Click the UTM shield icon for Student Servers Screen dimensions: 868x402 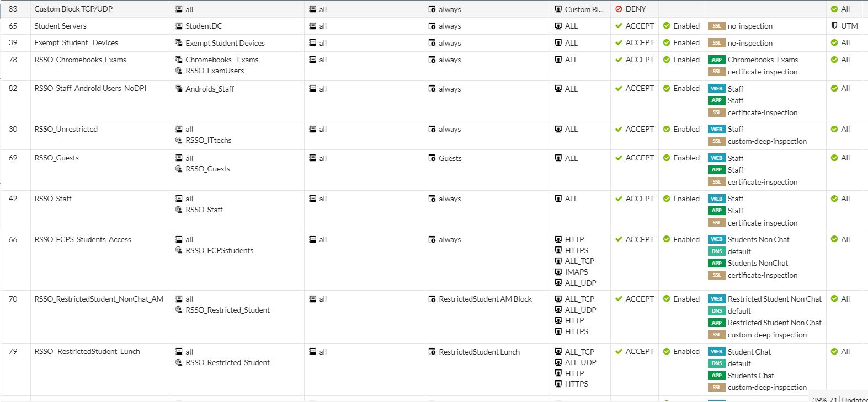pos(834,26)
